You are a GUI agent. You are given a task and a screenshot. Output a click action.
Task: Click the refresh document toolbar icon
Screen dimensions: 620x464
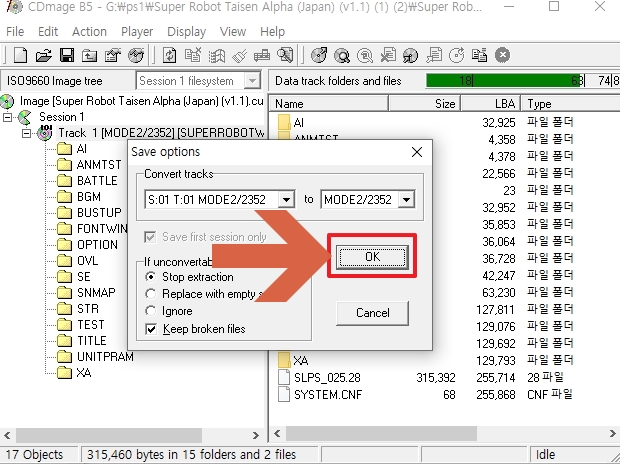click(x=170, y=55)
